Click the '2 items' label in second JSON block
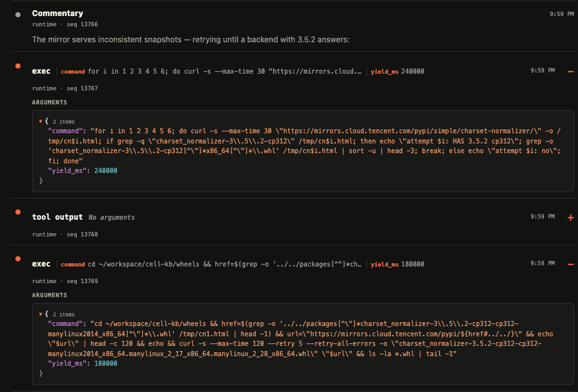578x392 pixels. tap(63, 314)
